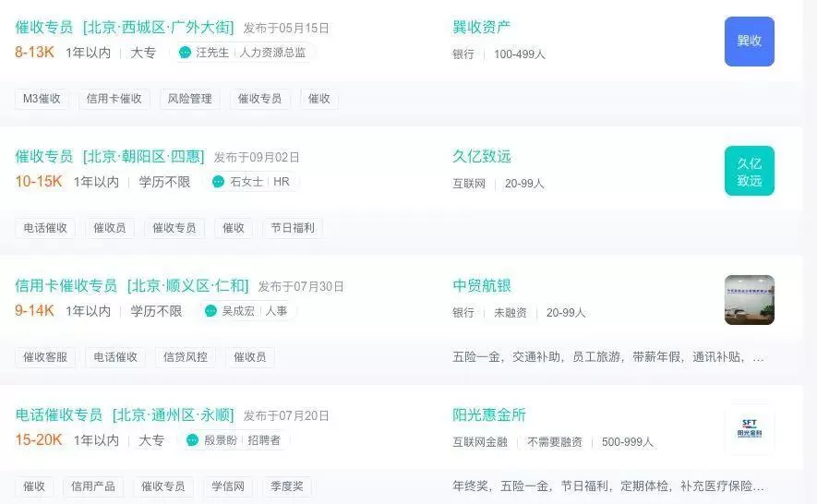Viewport: 817px width, 504px height.
Task: Visit the 久亿致远 company page
Action: coord(482,156)
